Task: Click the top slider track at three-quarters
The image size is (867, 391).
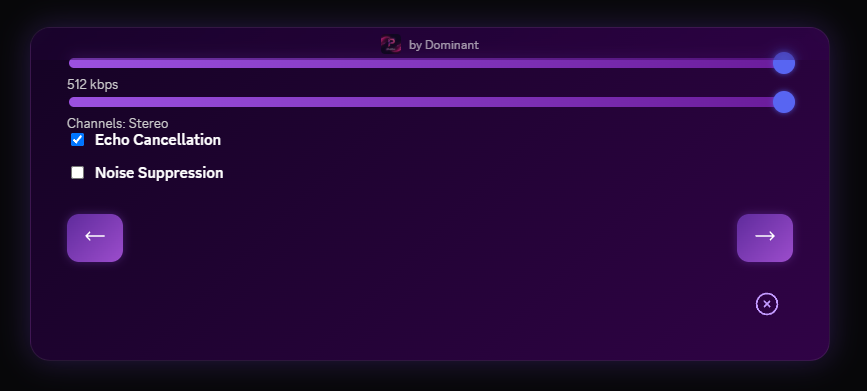Action: (x=613, y=63)
